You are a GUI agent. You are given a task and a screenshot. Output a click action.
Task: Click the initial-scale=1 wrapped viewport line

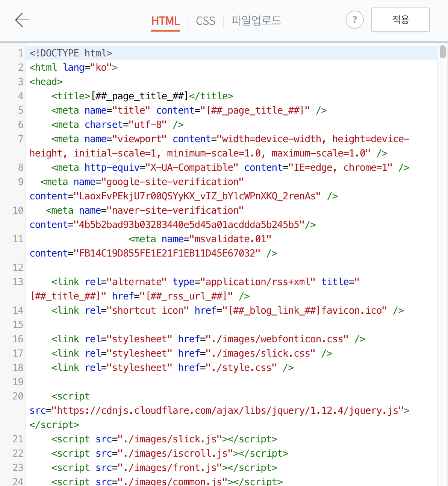click(209, 153)
